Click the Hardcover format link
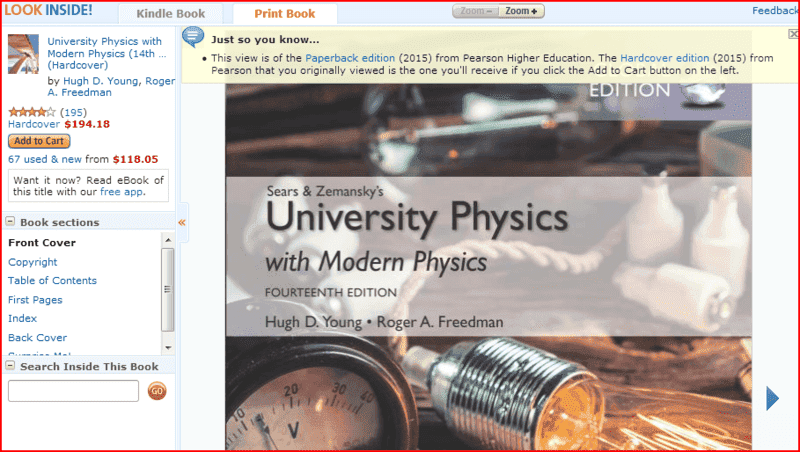Image resolution: width=800 pixels, height=452 pixels. (34, 124)
